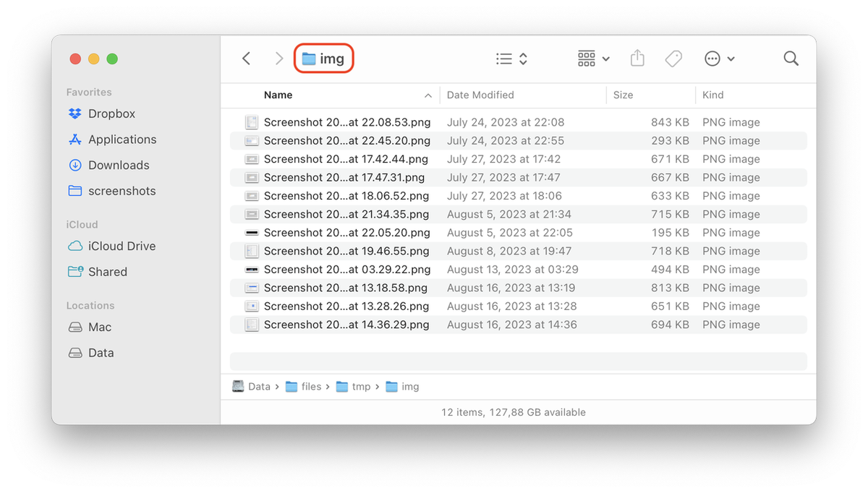Click the Locations sidebar heading
The width and height of the screenshot is (868, 493).
90,306
